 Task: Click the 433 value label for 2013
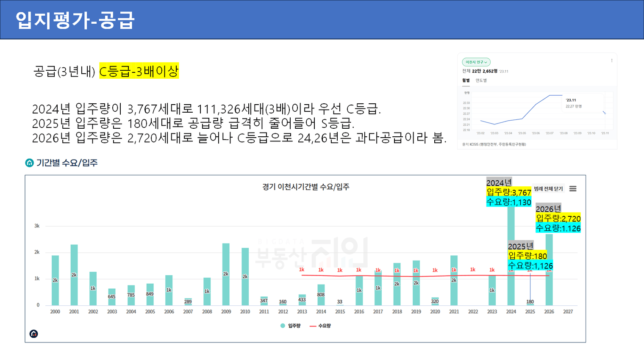302,300
